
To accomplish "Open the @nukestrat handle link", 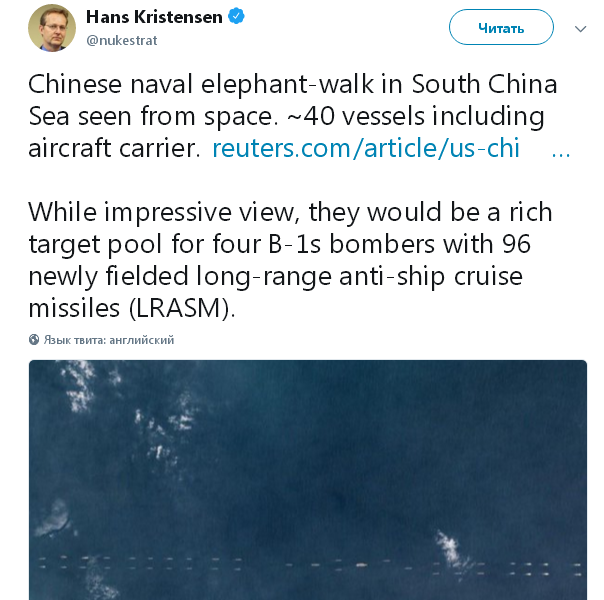I will tap(121, 40).
